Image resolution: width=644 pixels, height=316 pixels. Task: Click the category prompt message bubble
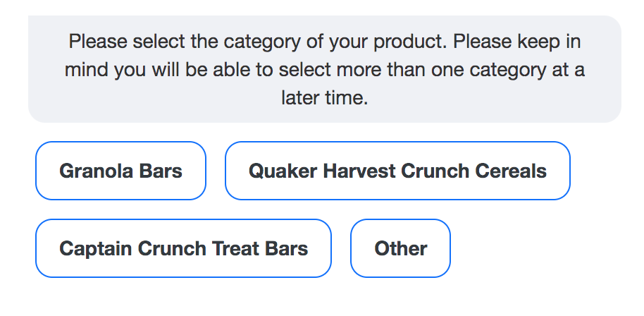click(x=324, y=69)
